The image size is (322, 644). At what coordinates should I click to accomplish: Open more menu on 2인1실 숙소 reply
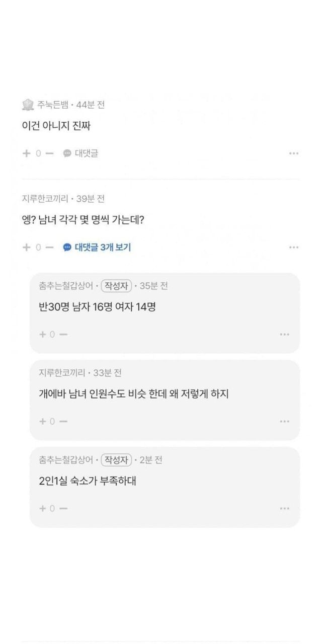[x=284, y=508]
